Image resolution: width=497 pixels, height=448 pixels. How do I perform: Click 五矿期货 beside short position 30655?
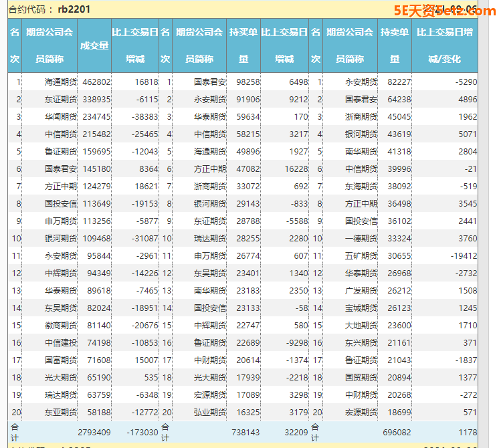pyautogui.click(x=361, y=256)
